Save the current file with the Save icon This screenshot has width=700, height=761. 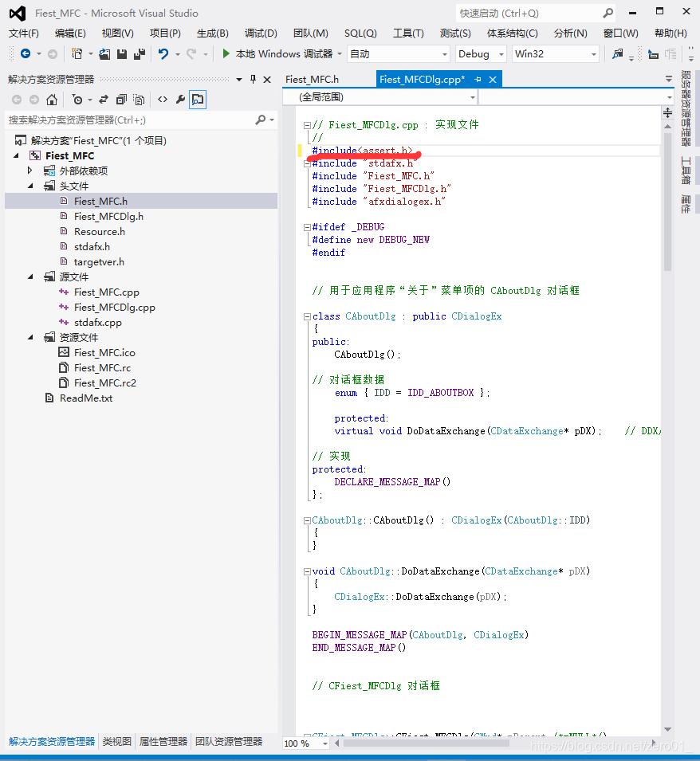(x=122, y=54)
